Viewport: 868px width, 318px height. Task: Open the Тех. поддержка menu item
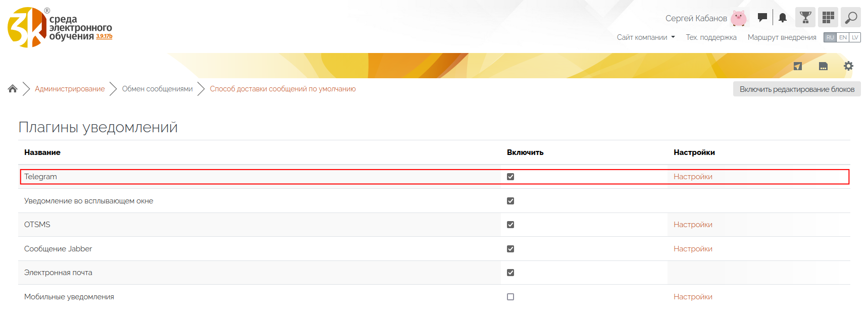[x=711, y=37]
